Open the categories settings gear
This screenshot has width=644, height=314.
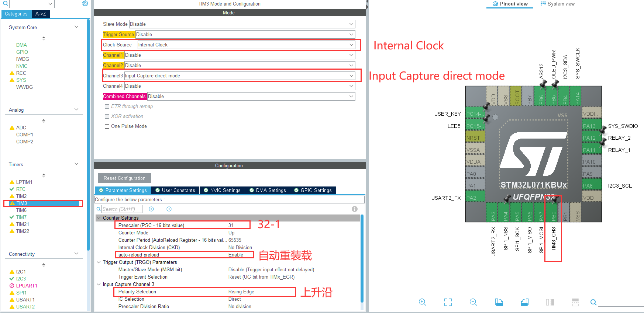click(85, 3)
